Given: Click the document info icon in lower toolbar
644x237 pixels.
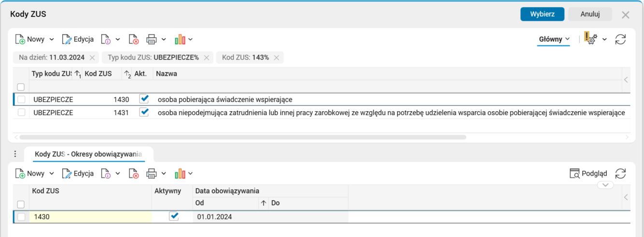Looking at the screenshot, I should click(x=106, y=174).
